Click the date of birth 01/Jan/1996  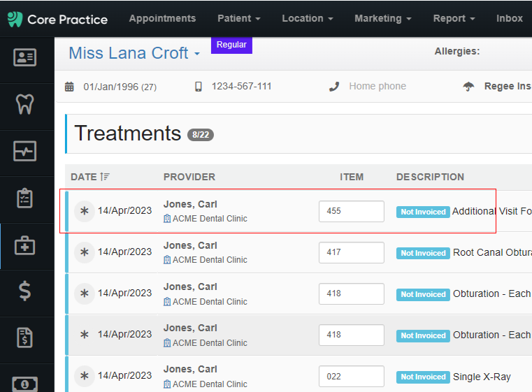(x=120, y=87)
